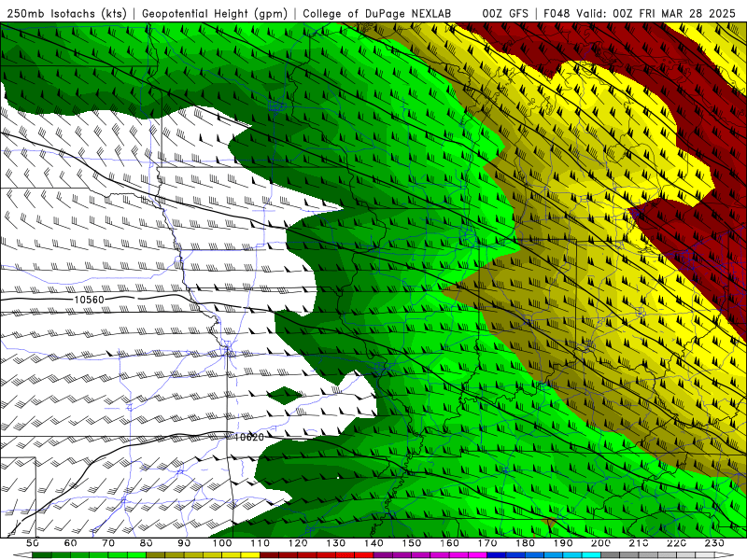Click the 90 label on the color scale
The image size is (747, 560).
click(184, 543)
